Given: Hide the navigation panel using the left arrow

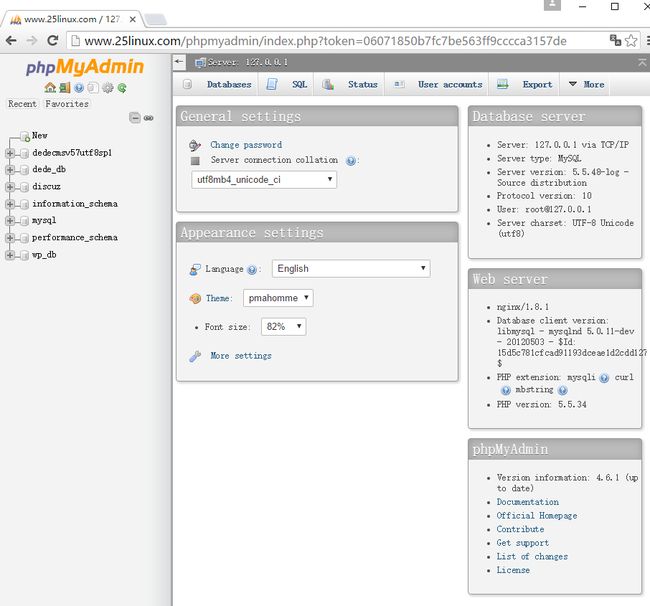Looking at the screenshot, I should pyautogui.click(x=179, y=61).
